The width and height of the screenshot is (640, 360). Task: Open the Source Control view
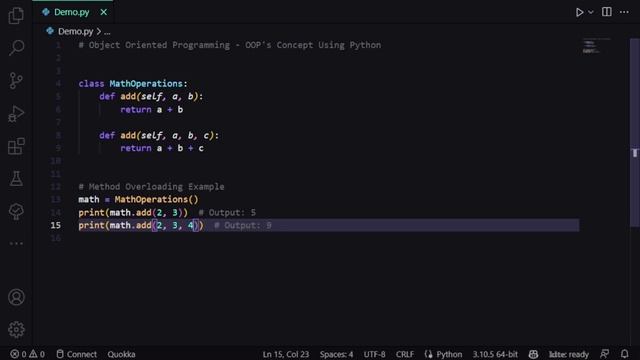[x=16, y=80]
